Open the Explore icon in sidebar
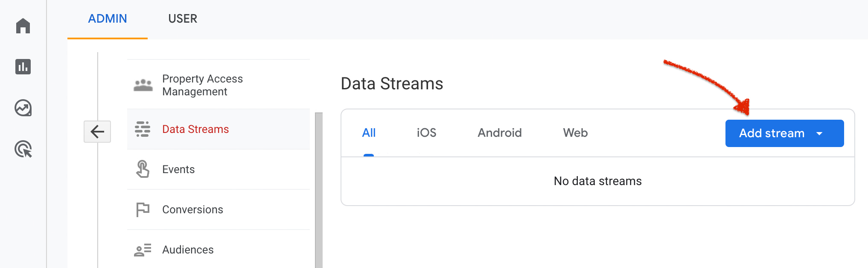Screen dimensions: 868x268 [x=23, y=108]
